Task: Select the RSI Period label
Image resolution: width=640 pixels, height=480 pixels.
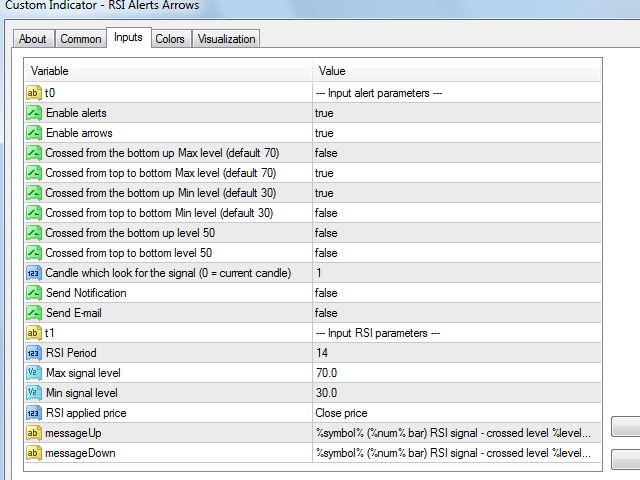Action: [71, 353]
